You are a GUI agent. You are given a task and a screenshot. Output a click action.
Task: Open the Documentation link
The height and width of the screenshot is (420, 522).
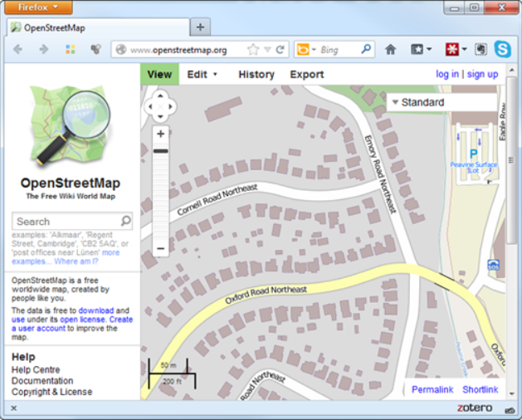click(x=42, y=381)
